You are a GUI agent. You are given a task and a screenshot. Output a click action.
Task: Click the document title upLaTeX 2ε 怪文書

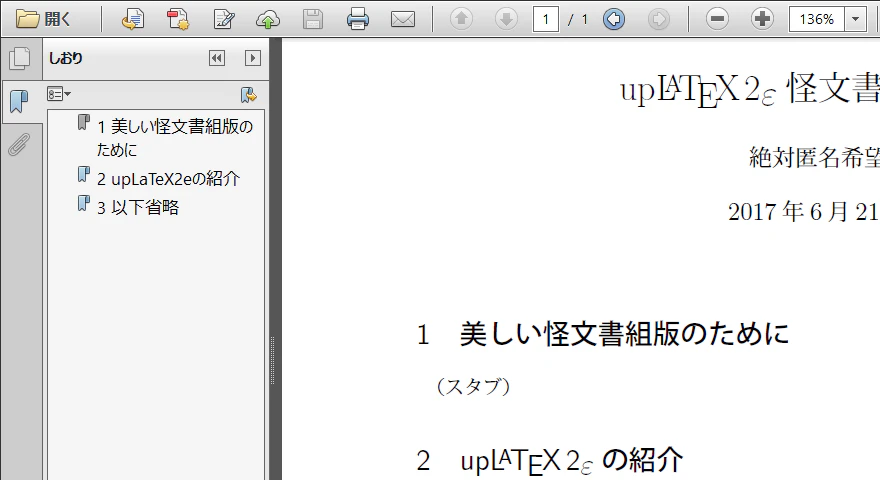(749, 90)
